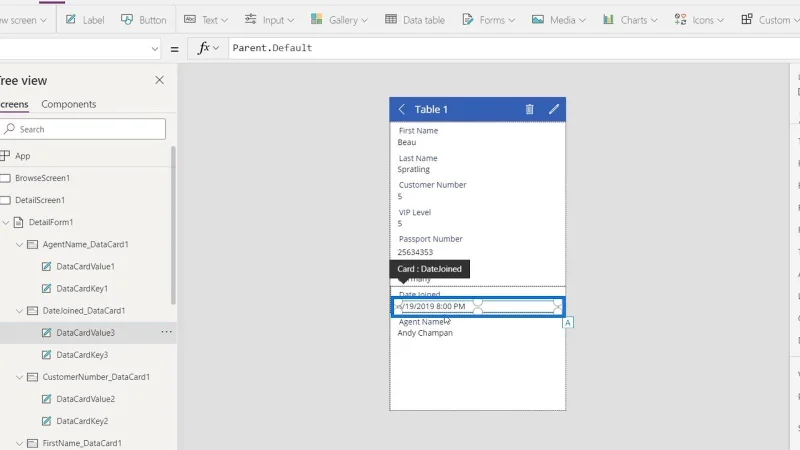Viewport: 800px width, 450px height.
Task: Click the Agent Name label
Action: pos(423,322)
